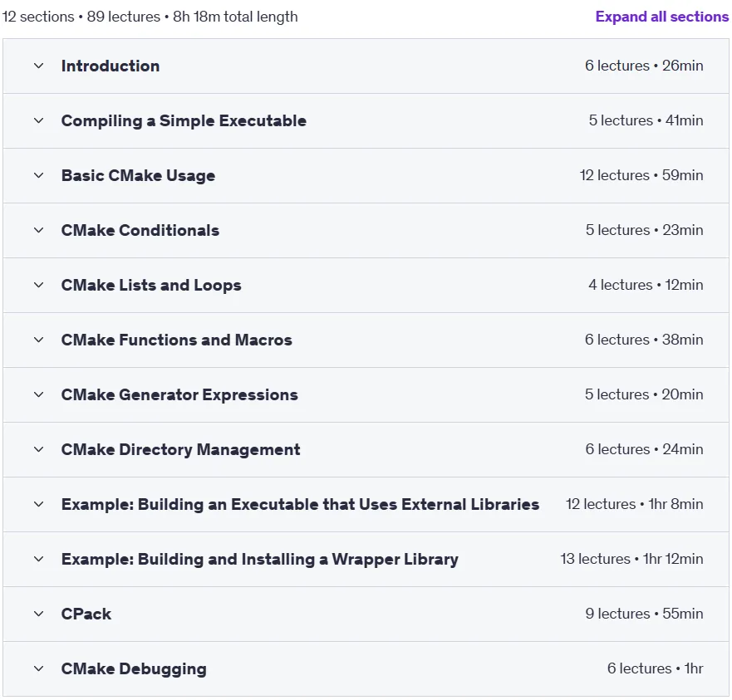The image size is (732, 700).
Task: Click the 9 lectures • 55min text
Action: tap(644, 614)
